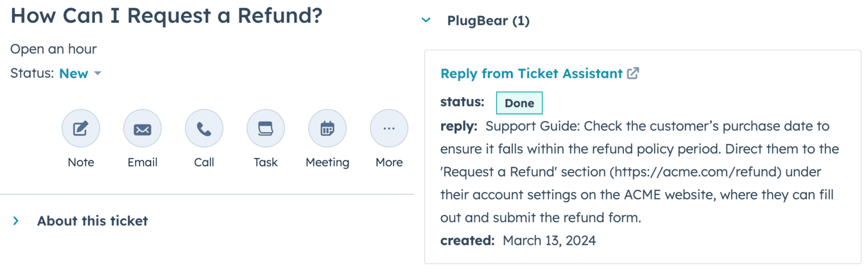Start a call using the Call icon

204,128
